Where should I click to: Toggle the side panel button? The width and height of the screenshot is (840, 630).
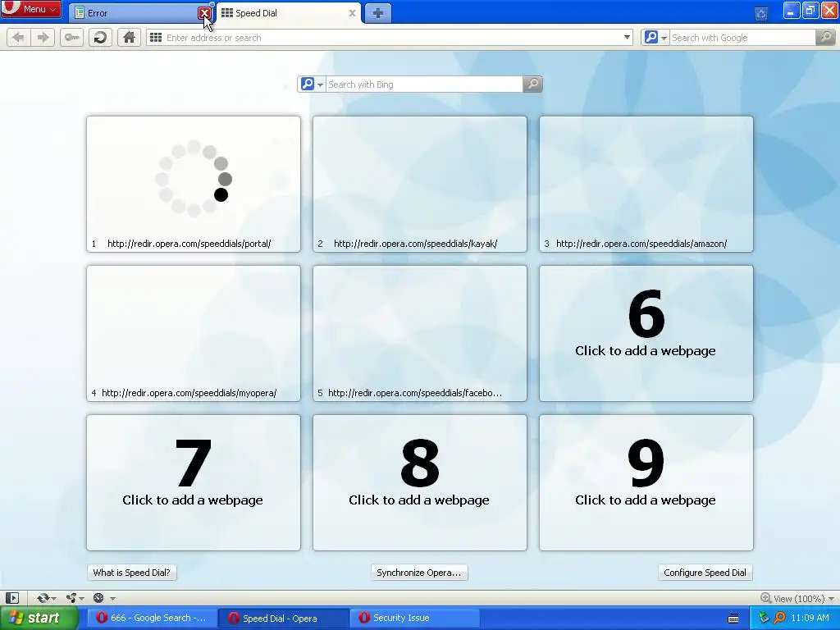[11, 598]
